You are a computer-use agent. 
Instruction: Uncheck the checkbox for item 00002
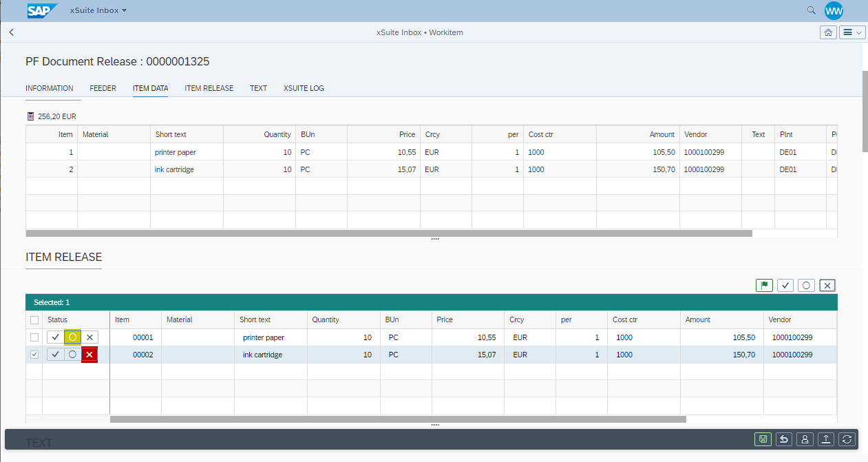34,355
